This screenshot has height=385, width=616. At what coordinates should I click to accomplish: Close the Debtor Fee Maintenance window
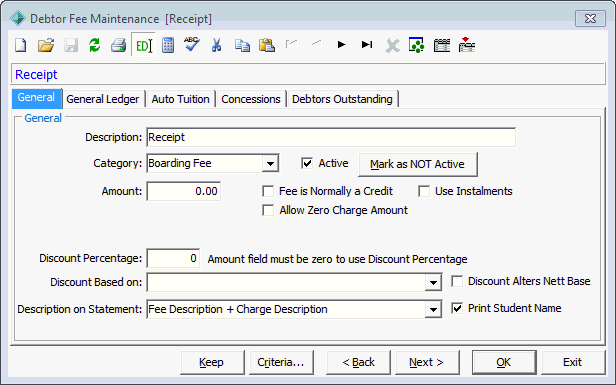tap(590, 18)
